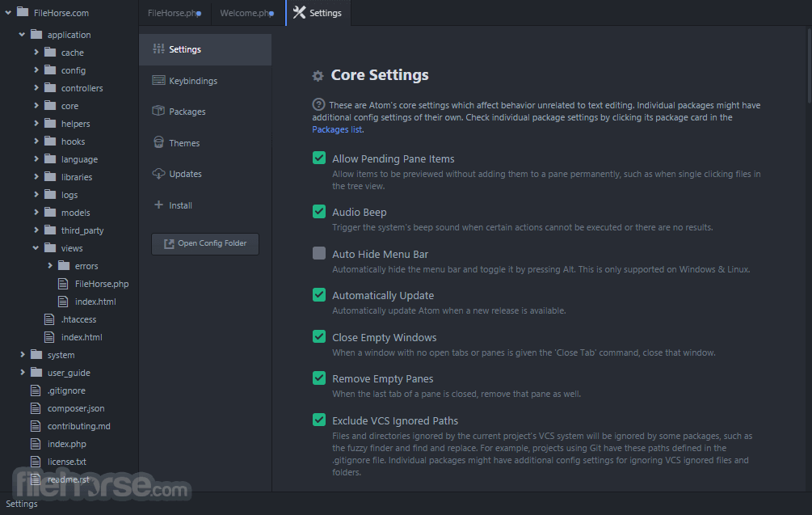Image resolution: width=812 pixels, height=515 pixels.
Task: Expand the system folder
Action: tap(22, 354)
